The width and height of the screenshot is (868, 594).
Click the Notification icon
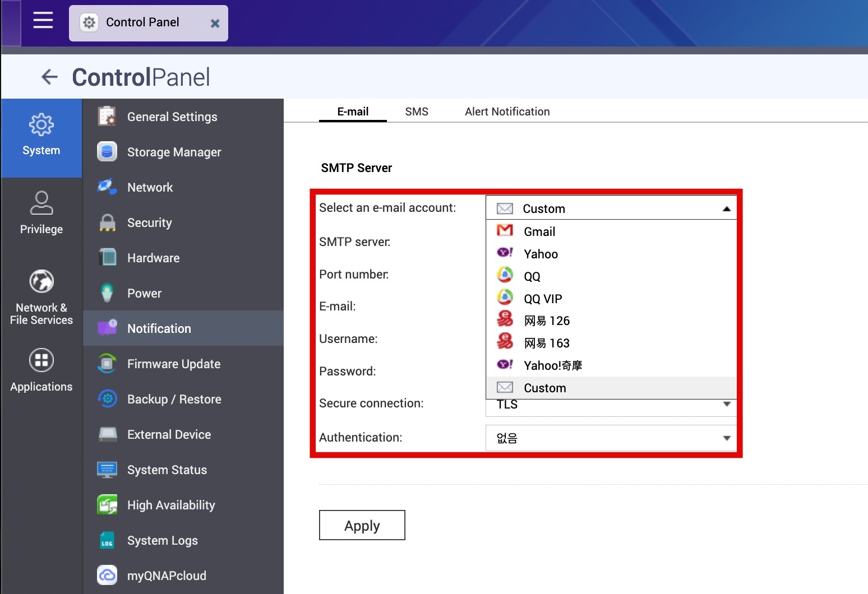point(107,328)
